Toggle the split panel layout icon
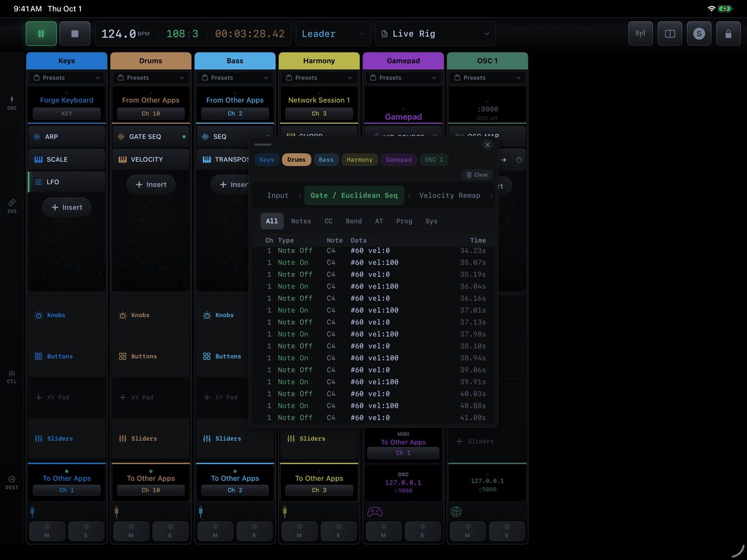 (670, 34)
